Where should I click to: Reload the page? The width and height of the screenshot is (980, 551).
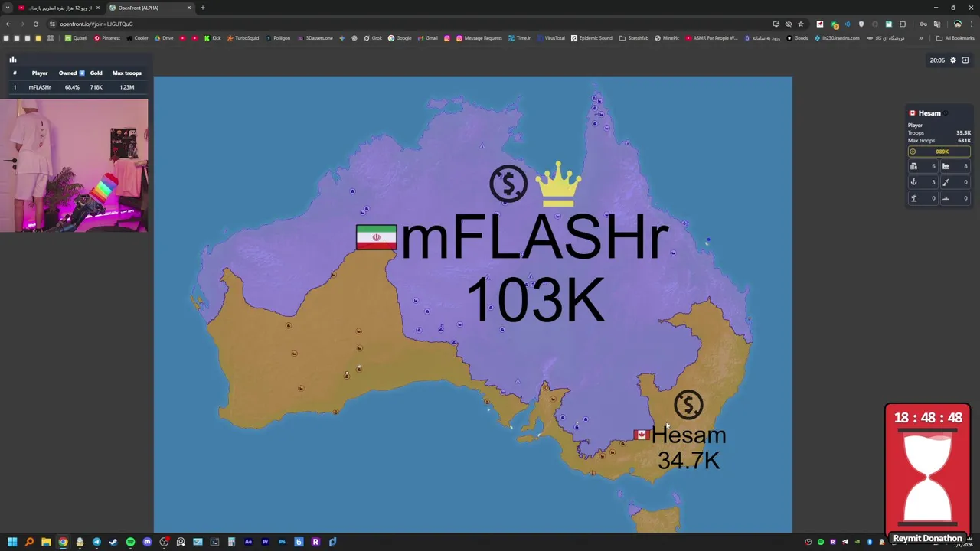point(35,24)
